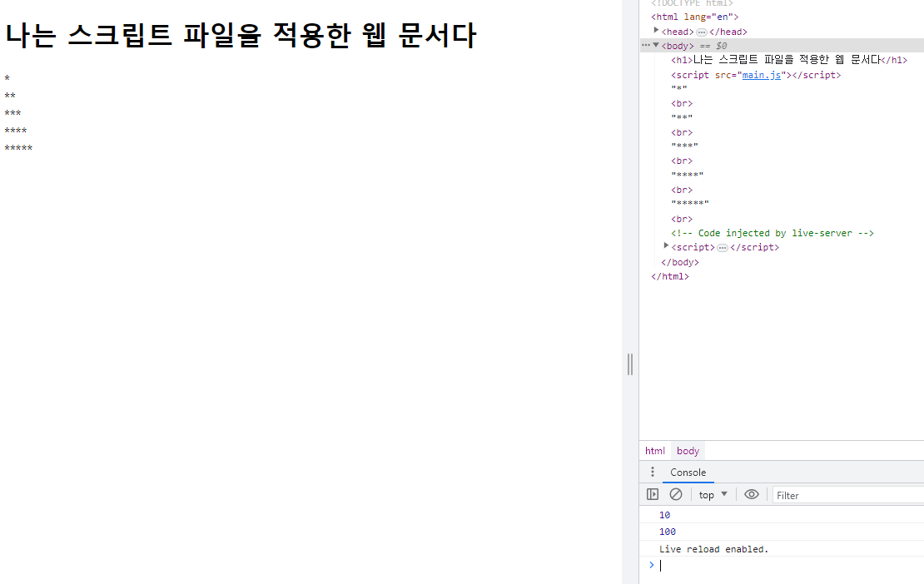Expand the head ellipsis badge

[701, 32]
